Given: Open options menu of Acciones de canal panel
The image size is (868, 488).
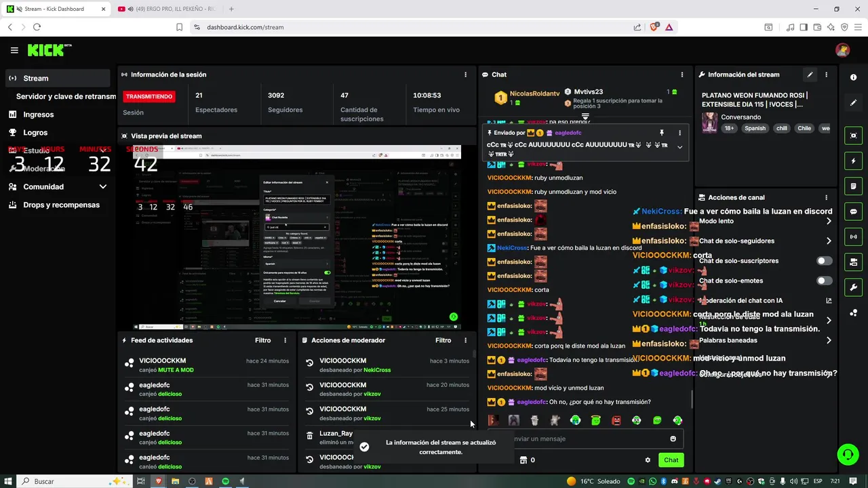Looking at the screenshot, I should click(826, 197).
